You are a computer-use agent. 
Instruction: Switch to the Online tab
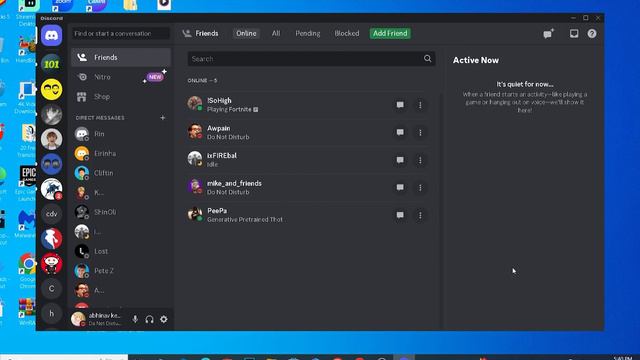pyautogui.click(x=246, y=33)
